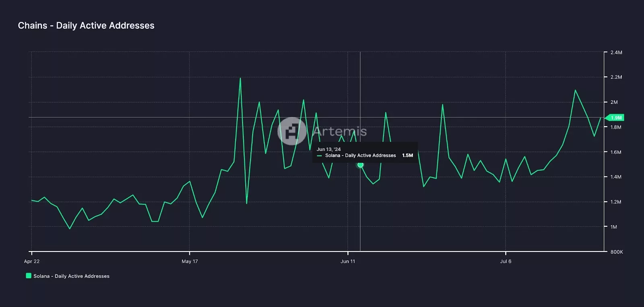Click the 1.9M current value tag

click(x=615, y=118)
